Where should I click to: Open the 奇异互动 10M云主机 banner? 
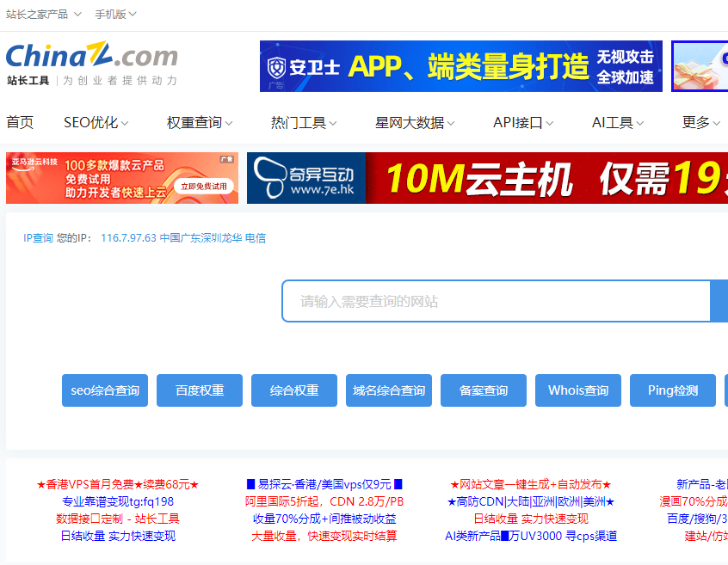pos(488,178)
